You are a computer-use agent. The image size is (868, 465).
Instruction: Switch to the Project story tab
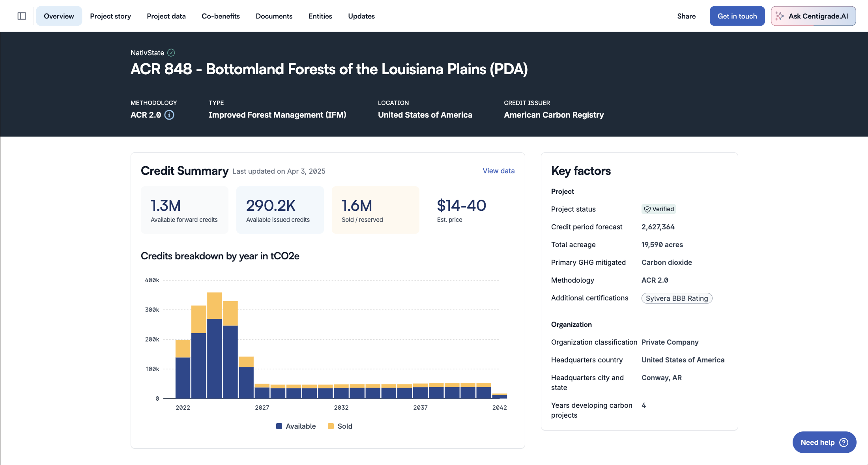(x=110, y=16)
